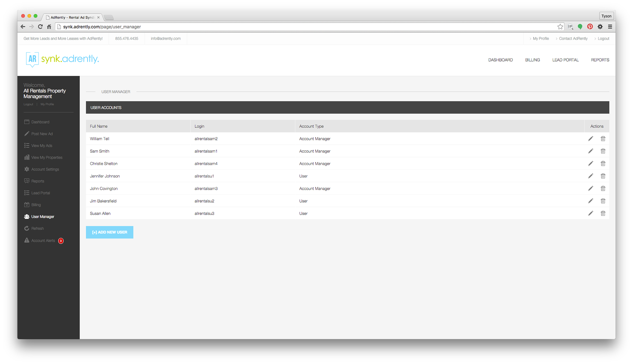Bookmark page with star icon
The width and height of the screenshot is (633, 364).
point(560,27)
